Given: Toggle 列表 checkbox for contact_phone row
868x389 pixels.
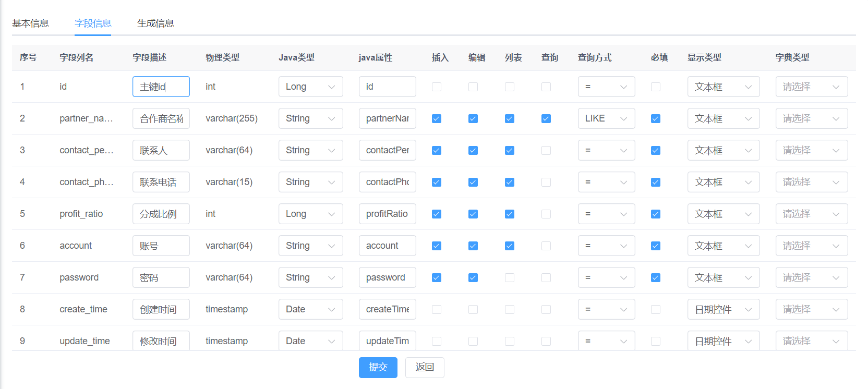Looking at the screenshot, I should pyautogui.click(x=510, y=182).
